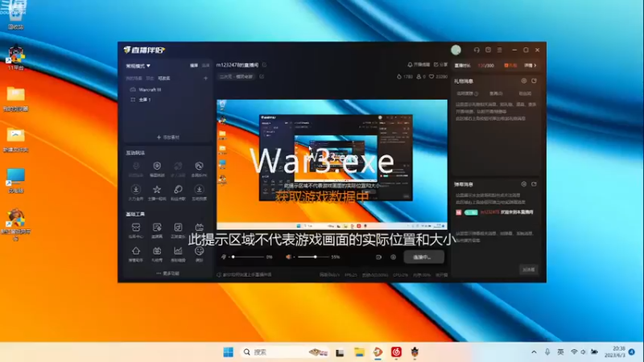Open the PK icon in 互动玩法

199,166
